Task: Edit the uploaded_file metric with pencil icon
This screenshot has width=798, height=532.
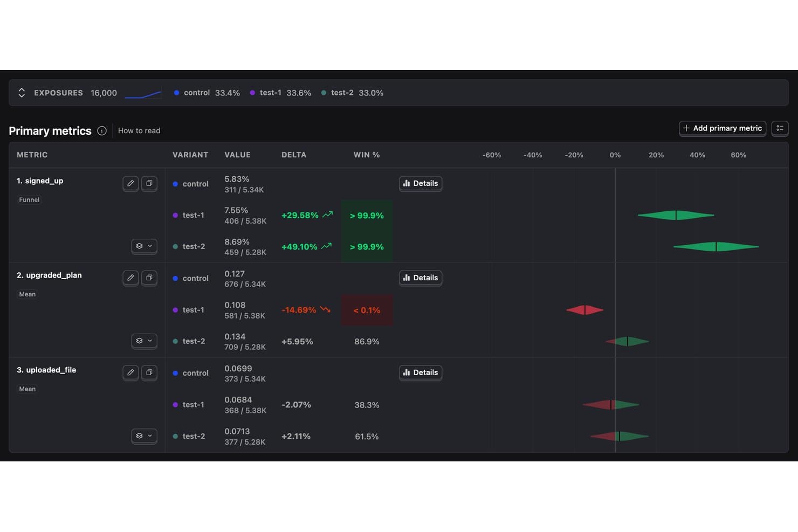Action: 130,372
